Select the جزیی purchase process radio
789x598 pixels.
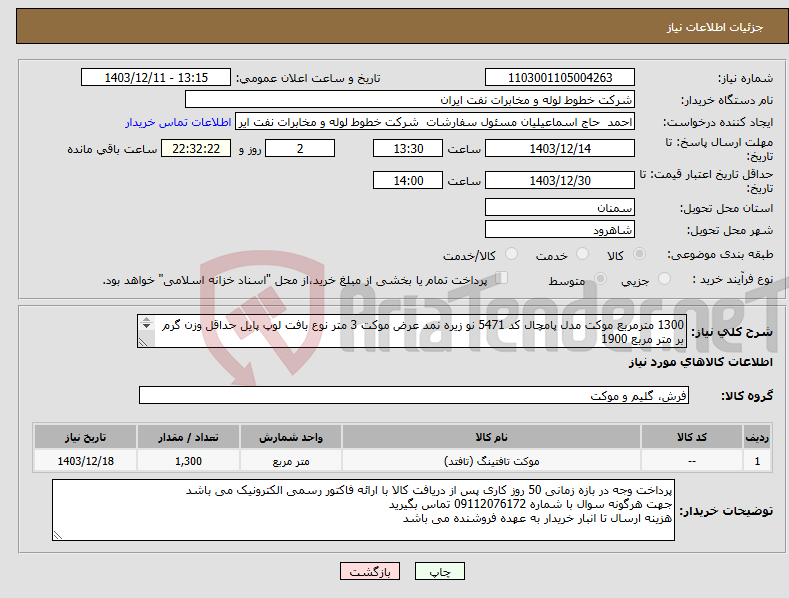coord(664,278)
